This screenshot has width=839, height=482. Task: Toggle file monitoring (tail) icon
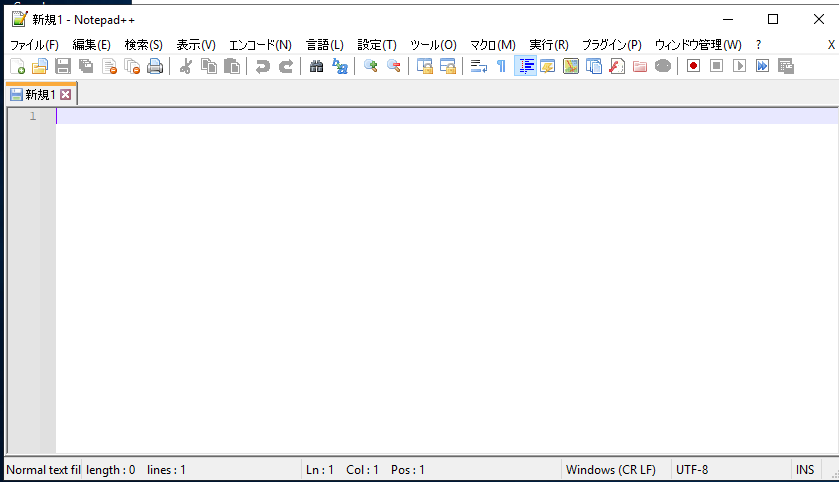click(x=663, y=66)
